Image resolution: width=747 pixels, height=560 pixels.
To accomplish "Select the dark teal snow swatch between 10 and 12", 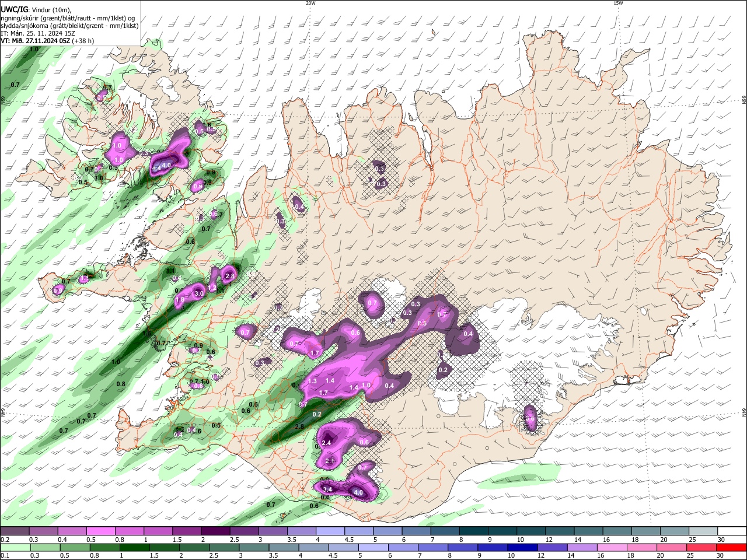I will (532, 531).
